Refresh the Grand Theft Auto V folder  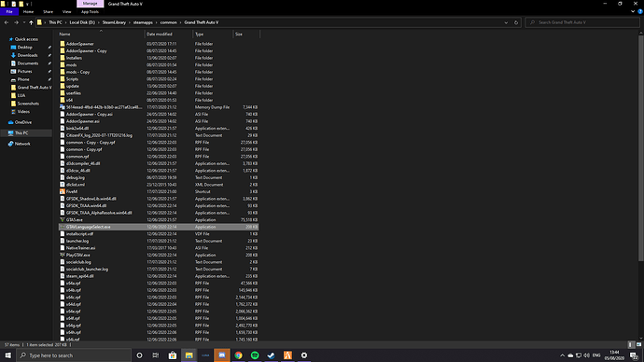pyautogui.click(x=516, y=22)
